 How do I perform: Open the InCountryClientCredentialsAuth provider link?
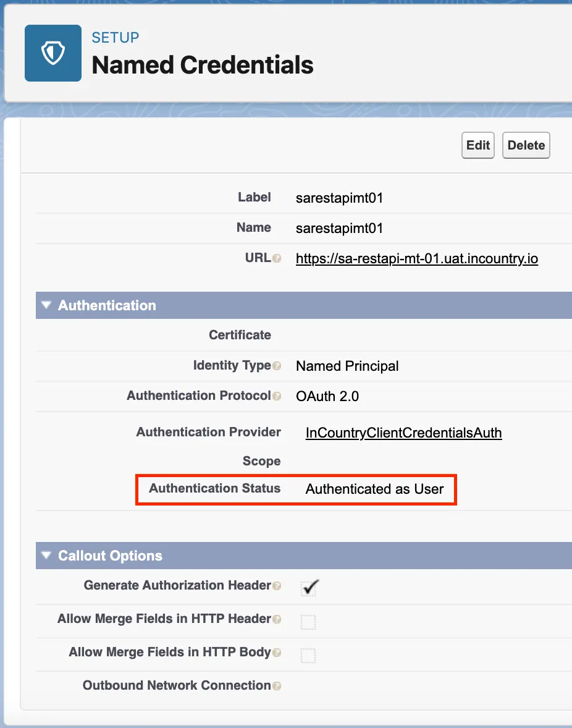(403, 433)
